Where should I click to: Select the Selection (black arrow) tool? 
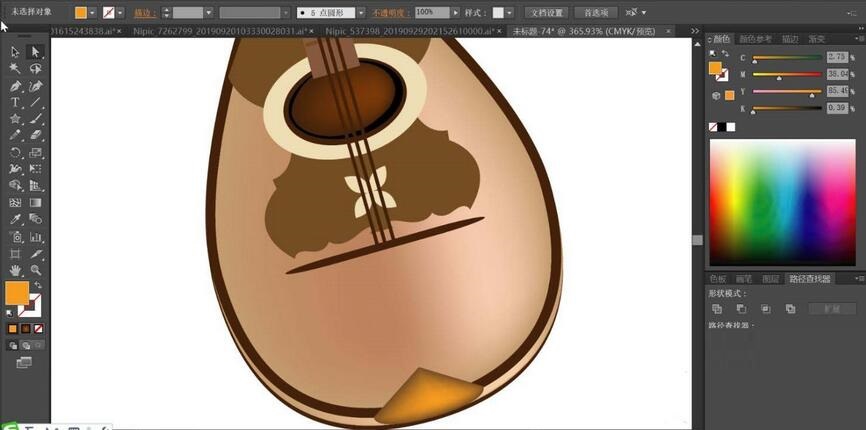(x=15, y=52)
